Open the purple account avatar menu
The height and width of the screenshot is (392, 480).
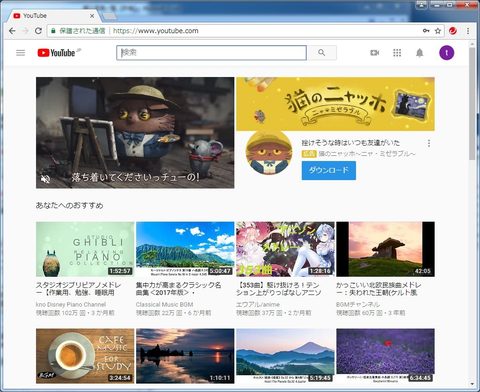pos(447,53)
